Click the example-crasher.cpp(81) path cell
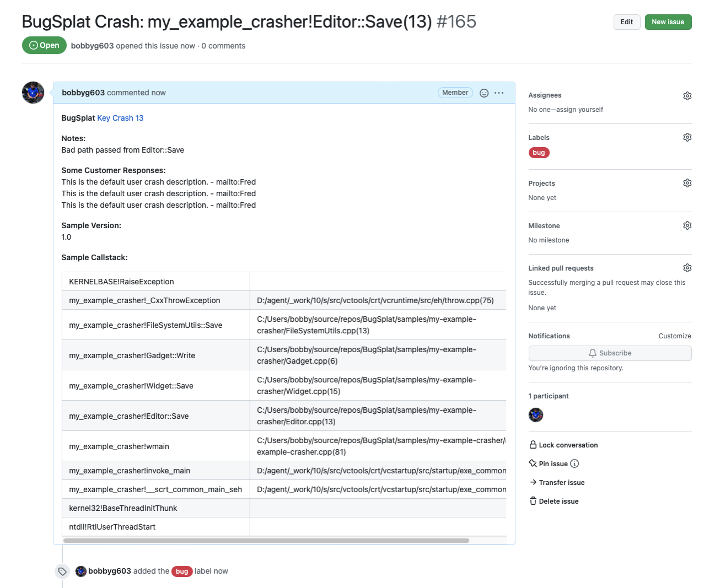Viewport: 715px width, 588px height. click(x=378, y=446)
